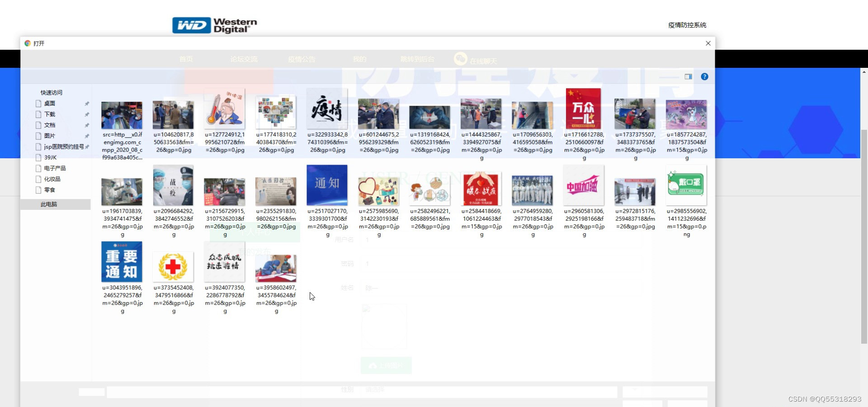Open the 39JK folder in sidebar
868x407 pixels.
(50, 158)
